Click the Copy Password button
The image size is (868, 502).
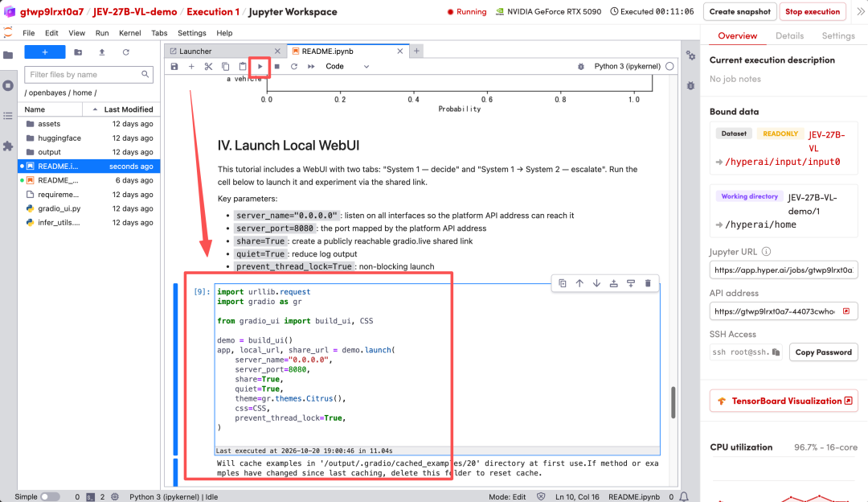point(823,352)
